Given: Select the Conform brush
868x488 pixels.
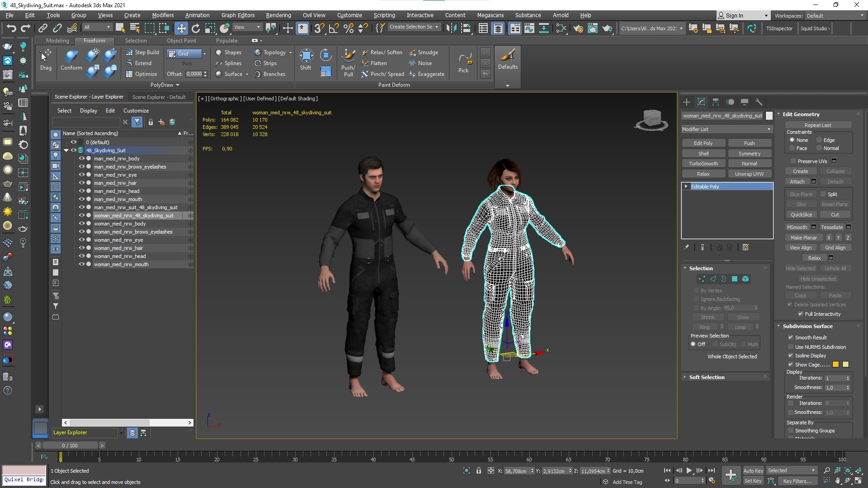Looking at the screenshot, I should point(71,60).
